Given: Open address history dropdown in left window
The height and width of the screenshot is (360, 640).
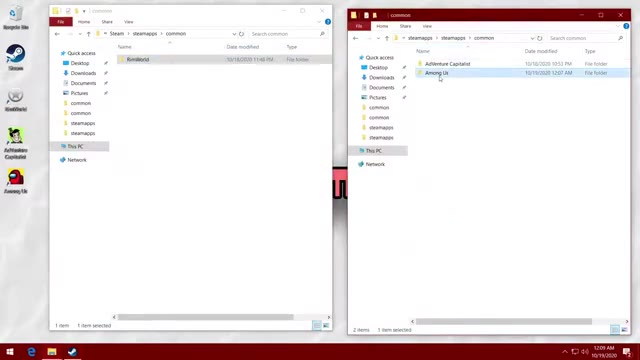Looking at the screenshot, I should [x=234, y=34].
